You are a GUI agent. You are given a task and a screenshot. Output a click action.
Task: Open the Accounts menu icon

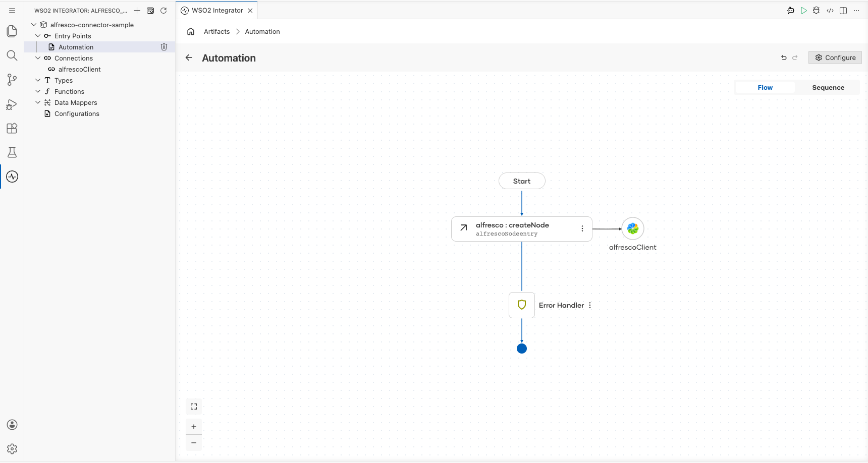pyautogui.click(x=12, y=425)
